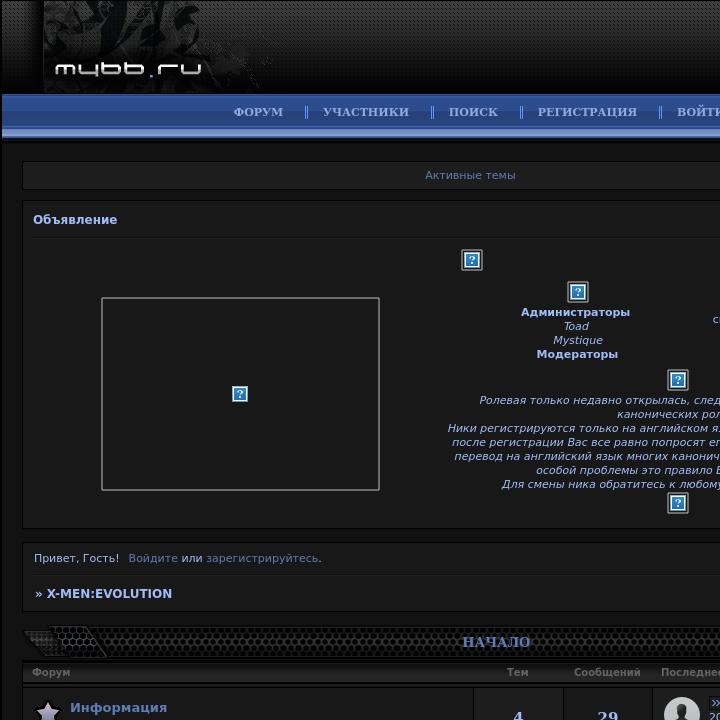Open the ВОЙТИ menu item
The height and width of the screenshot is (720, 720).
698,112
